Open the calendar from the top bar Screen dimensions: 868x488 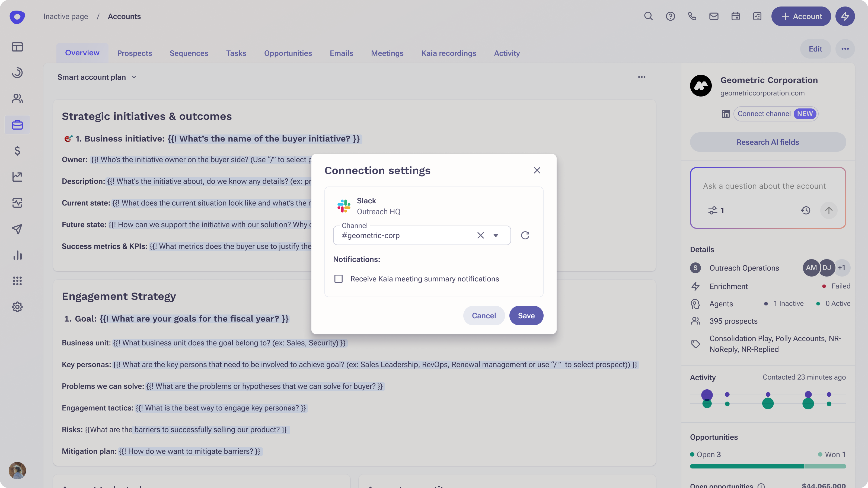[x=736, y=16]
